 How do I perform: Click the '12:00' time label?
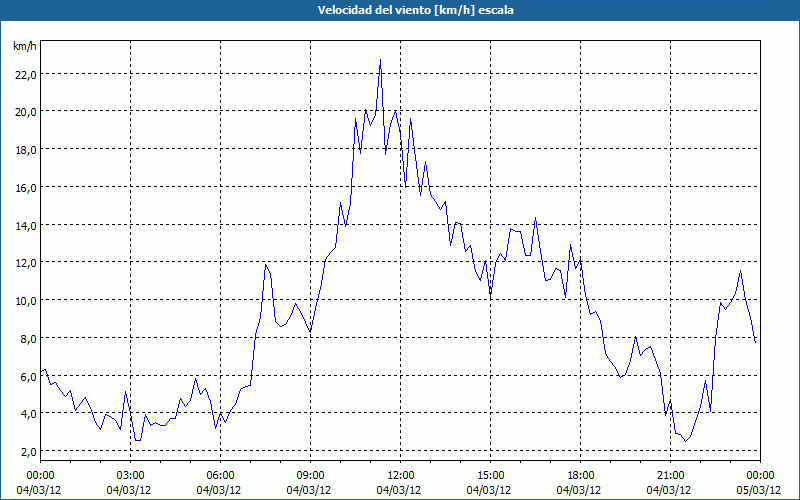point(401,476)
